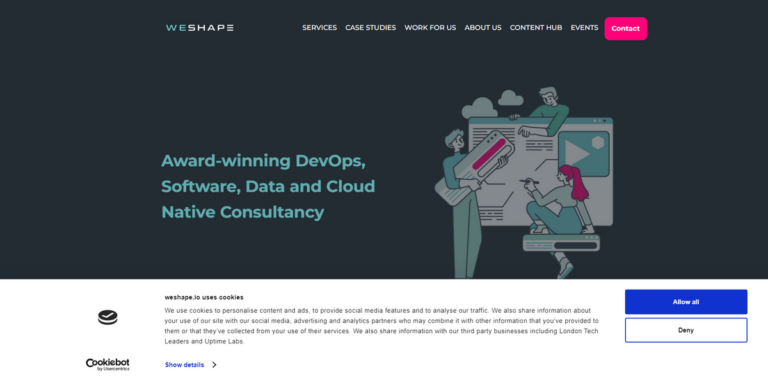Open the Services menu
The width and height of the screenshot is (768, 376).
[319, 28]
